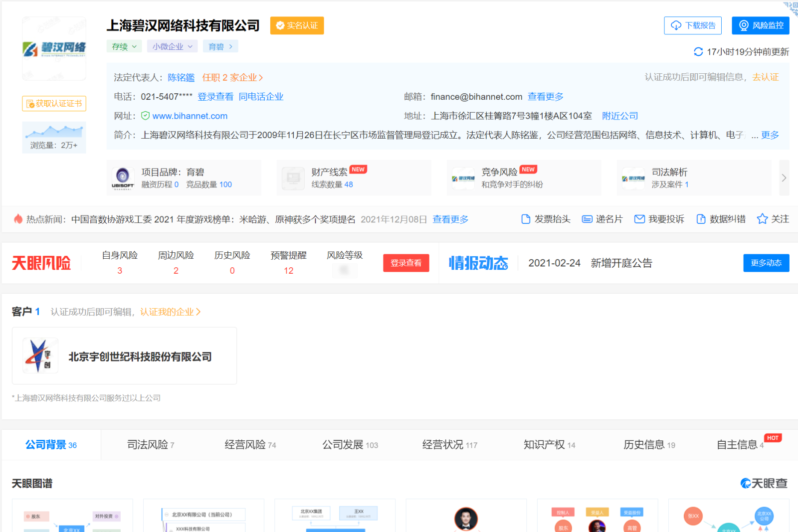Open the 育碧 brand tag chevron
Image resolution: width=798 pixels, height=532 pixels.
click(231, 46)
